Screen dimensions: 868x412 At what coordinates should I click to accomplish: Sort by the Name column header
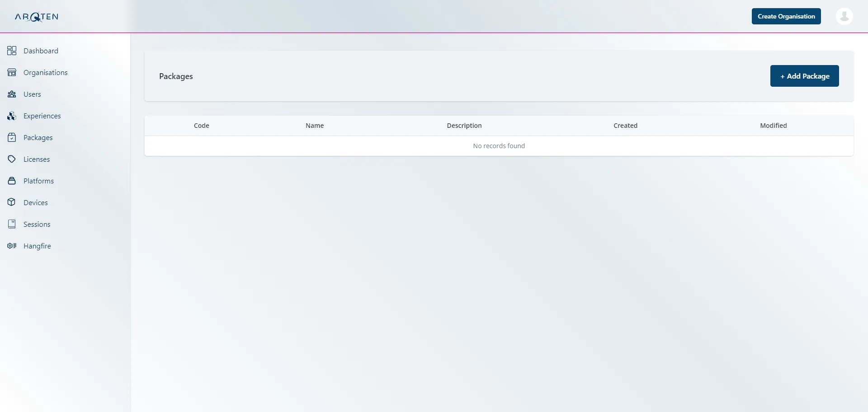[x=315, y=126]
